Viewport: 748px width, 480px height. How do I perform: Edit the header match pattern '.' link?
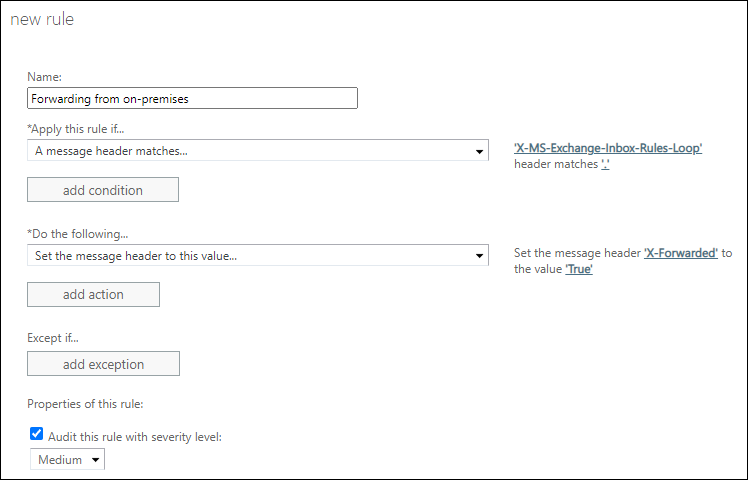[x=605, y=164]
